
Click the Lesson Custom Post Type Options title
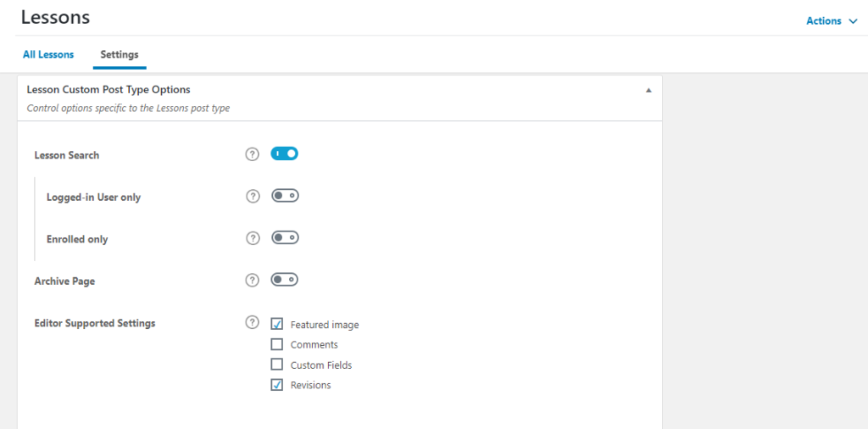coord(108,89)
